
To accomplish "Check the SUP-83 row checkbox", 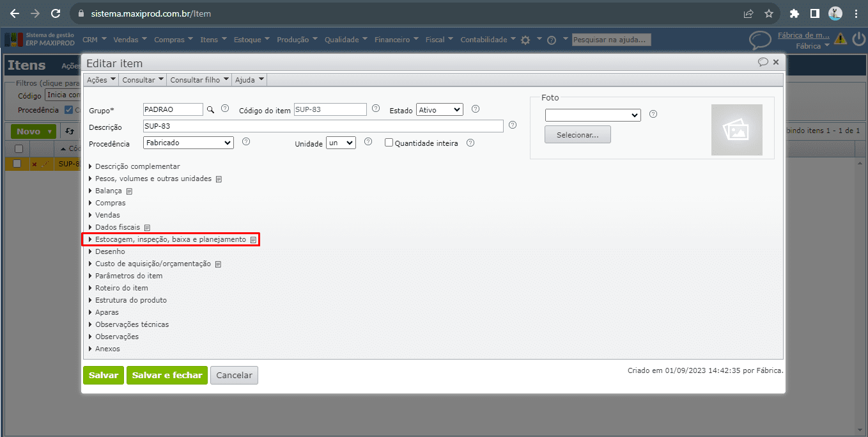I will pyautogui.click(x=17, y=164).
